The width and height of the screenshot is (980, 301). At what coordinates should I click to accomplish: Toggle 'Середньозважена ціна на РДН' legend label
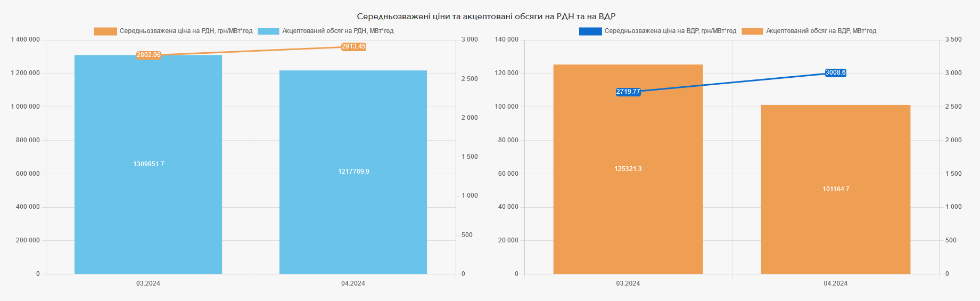pos(186,31)
